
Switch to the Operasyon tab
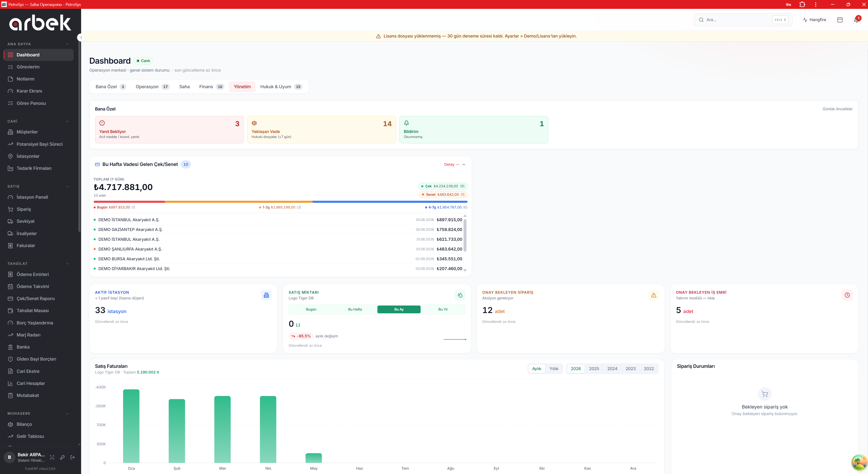click(x=152, y=87)
